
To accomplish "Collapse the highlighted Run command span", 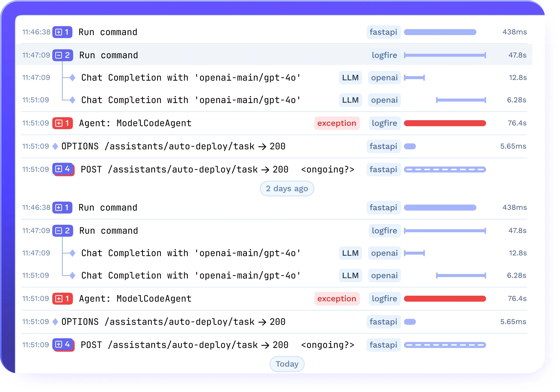I will pyautogui.click(x=59, y=55).
